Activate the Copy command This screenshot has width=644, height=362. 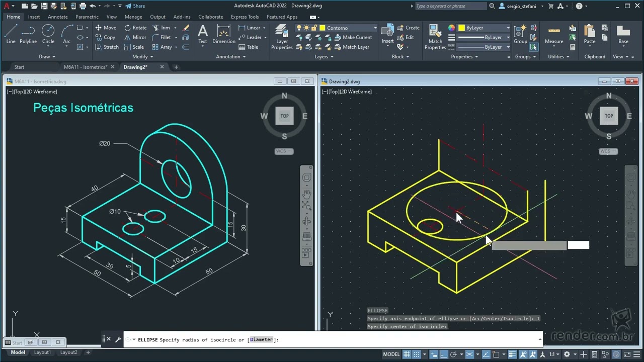coord(105,37)
